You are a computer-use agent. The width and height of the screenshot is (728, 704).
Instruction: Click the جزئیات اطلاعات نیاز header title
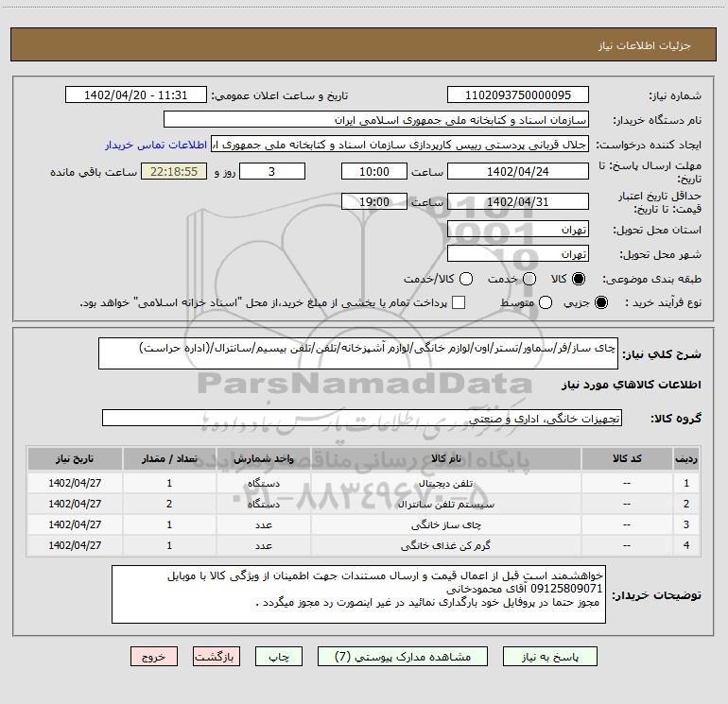(x=645, y=45)
